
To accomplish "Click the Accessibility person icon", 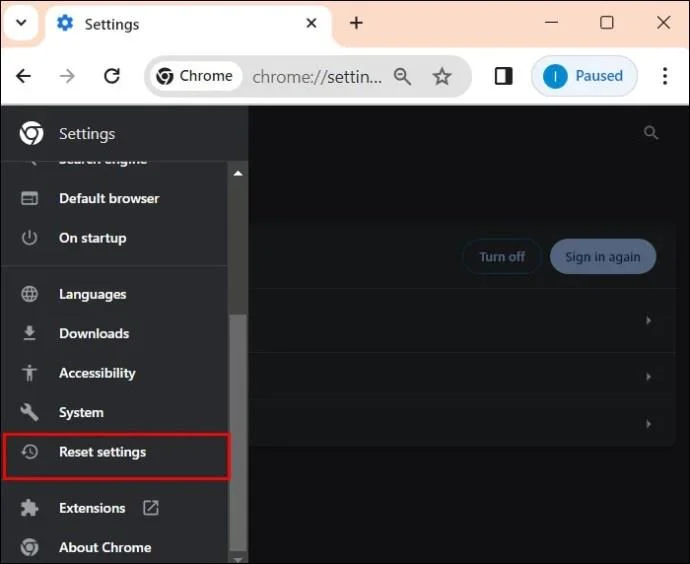I will click(29, 373).
